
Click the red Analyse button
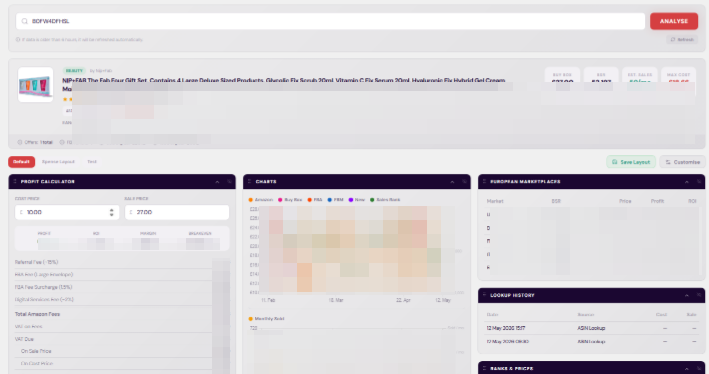(x=674, y=21)
